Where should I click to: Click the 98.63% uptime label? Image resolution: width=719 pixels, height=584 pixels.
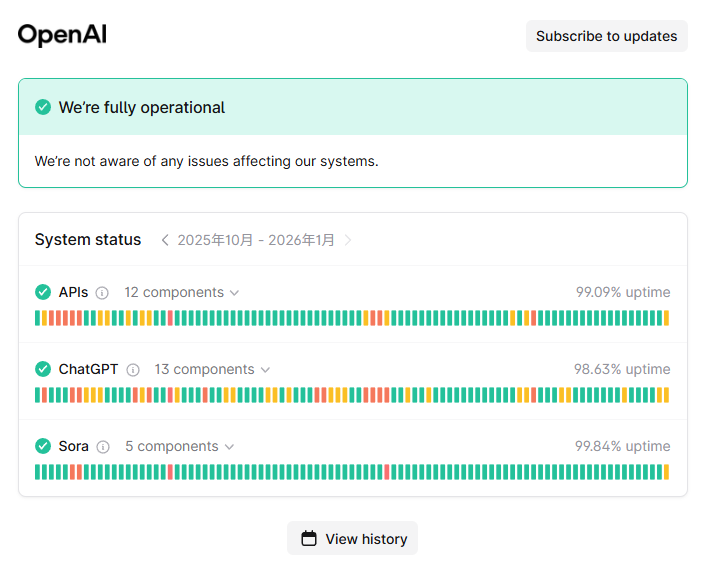coord(622,369)
